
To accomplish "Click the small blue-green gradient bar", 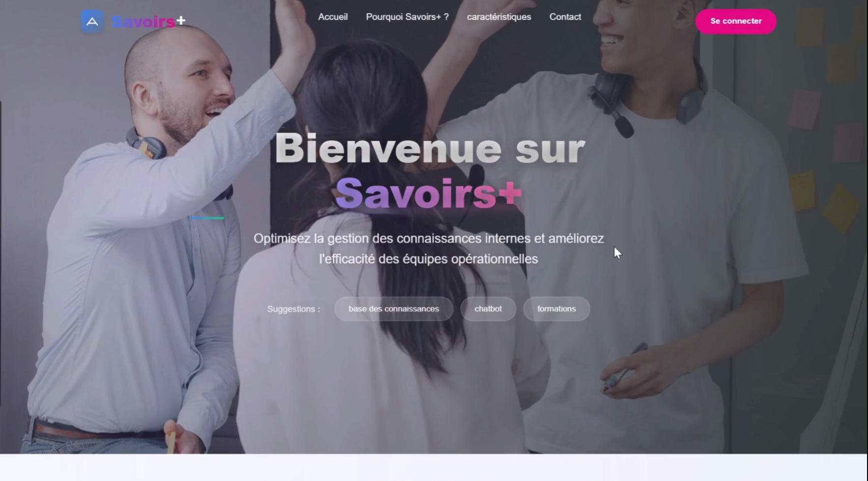I will (207, 218).
